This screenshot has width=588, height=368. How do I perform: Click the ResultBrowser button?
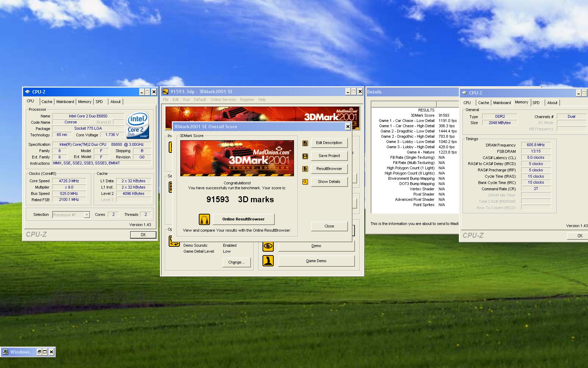tap(329, 169)
